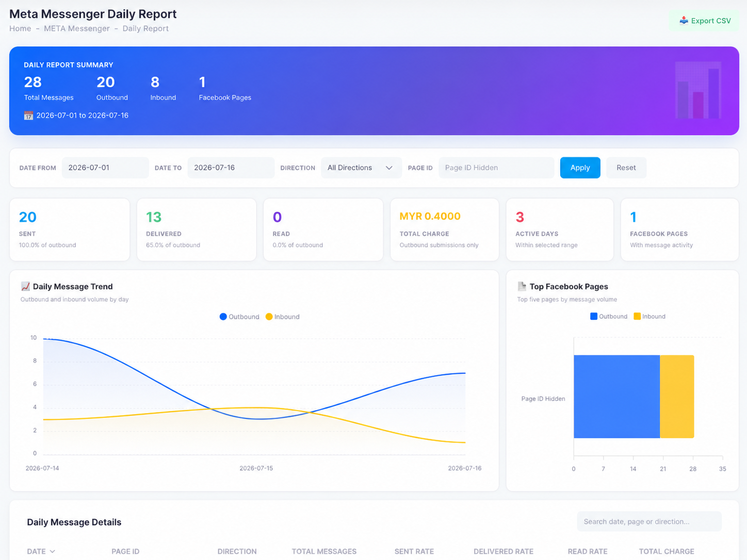Click the yellow Inbound bar segment
The width and height of the screenshot is (747, 560).
coord(677,397)
